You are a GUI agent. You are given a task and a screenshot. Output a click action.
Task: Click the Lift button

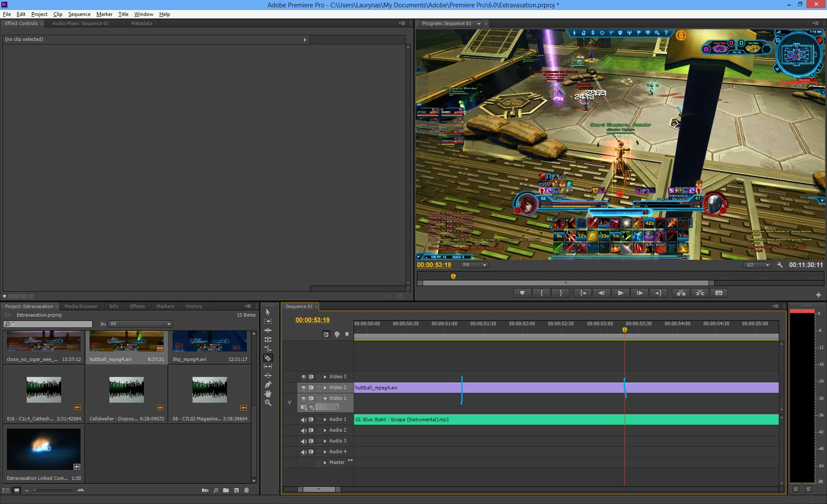pos(681,293)
